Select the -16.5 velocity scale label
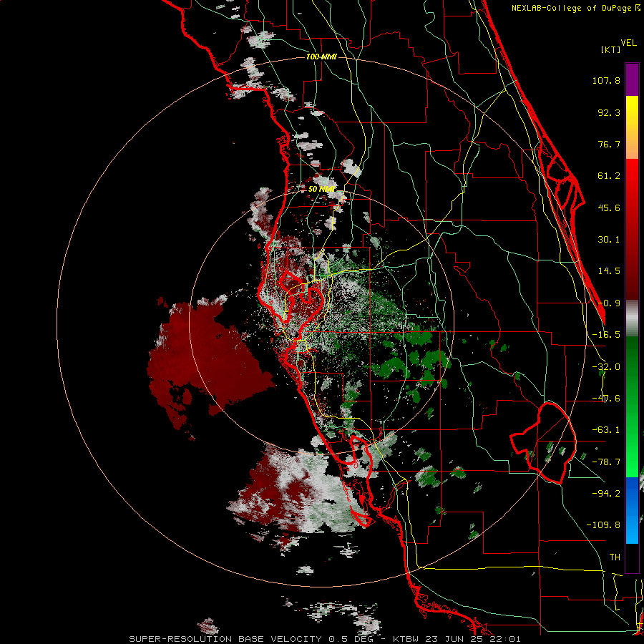Image resolution: width=644 pixels, height=644 pixels. click(606, 335)
